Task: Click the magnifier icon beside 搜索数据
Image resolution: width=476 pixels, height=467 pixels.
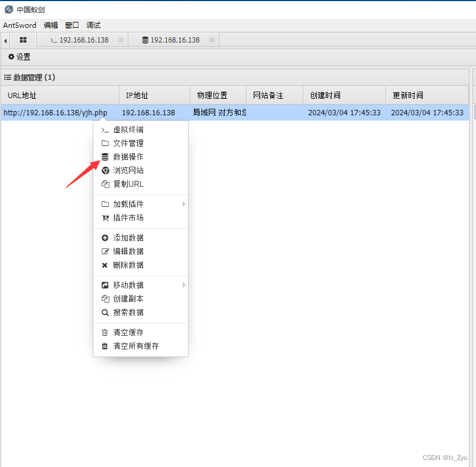Action: coord(105,313)
